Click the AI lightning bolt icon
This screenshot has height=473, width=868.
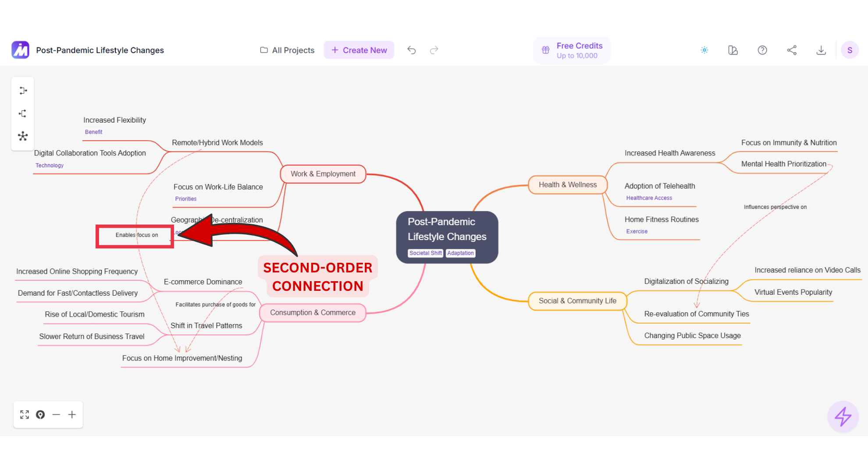click(x=843, y=417)
